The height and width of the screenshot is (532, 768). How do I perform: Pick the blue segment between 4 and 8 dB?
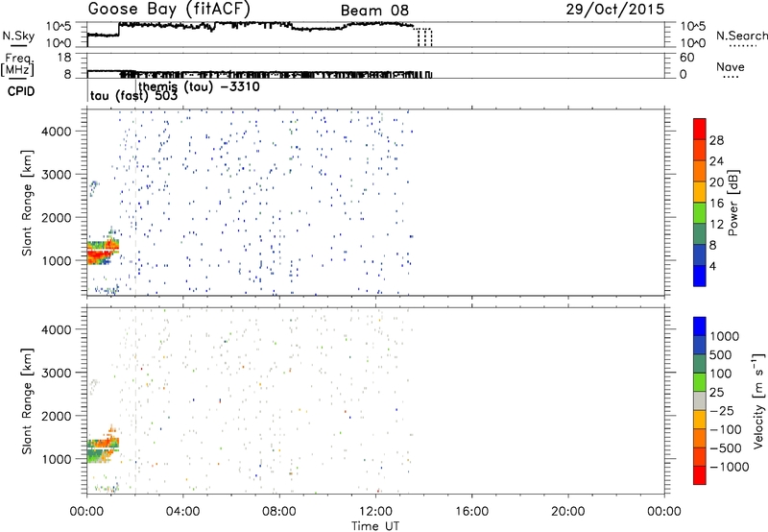click(700, 254)
